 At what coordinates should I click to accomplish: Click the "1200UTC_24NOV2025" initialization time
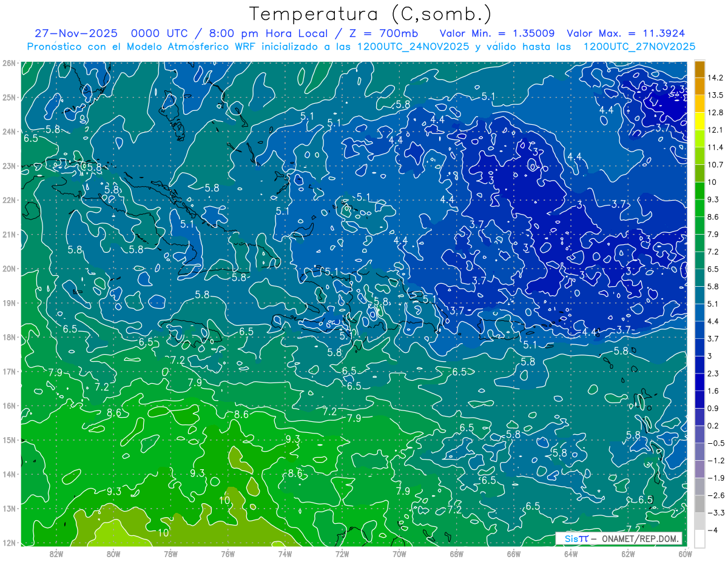click(413, 47)
